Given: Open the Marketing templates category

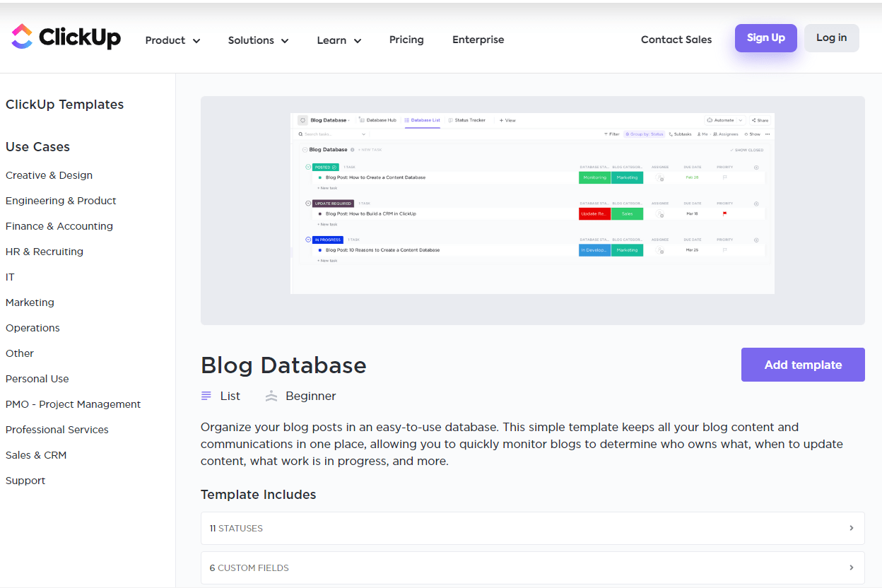Looking at the screenshot, I should tap(30, 302).
